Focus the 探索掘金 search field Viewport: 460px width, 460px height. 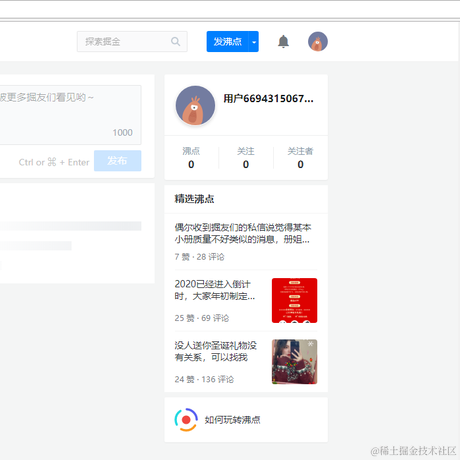(x=132, y=42)
